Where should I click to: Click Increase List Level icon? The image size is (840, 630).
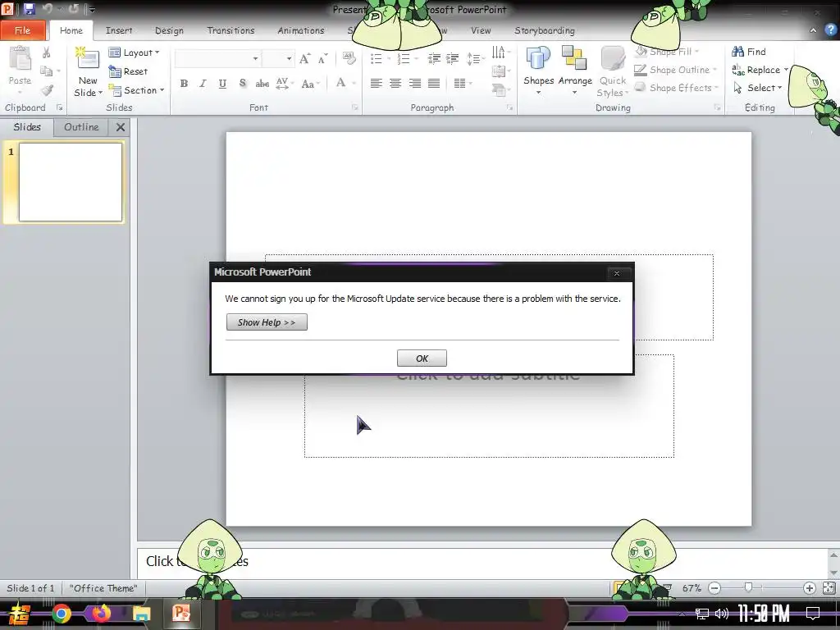(453, 58)
